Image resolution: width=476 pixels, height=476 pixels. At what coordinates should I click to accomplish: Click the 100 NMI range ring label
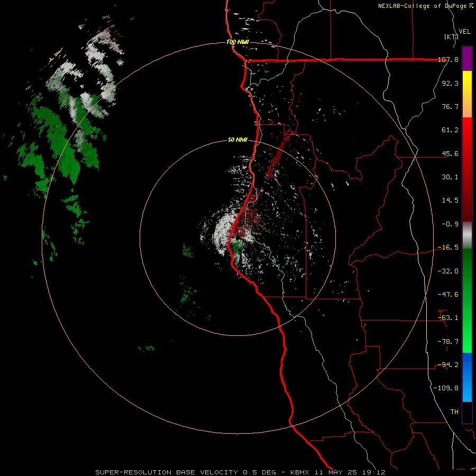(x=237, y=42)
